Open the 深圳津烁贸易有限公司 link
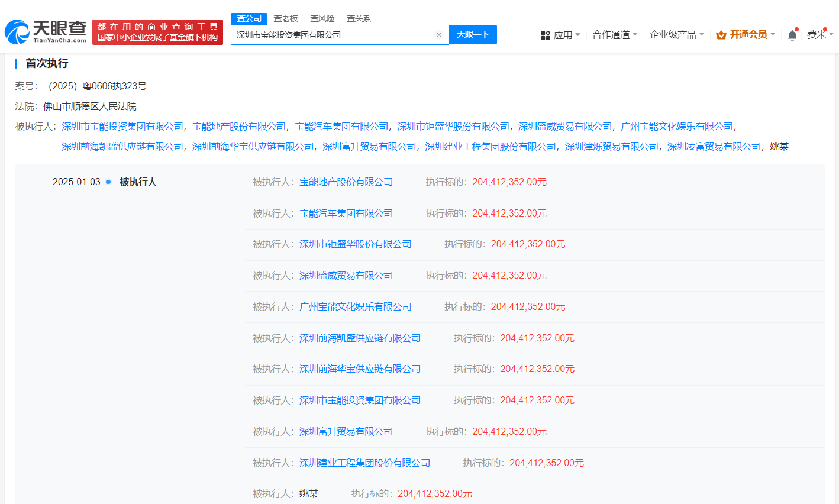The image size is (839, 504). (612, 146)
